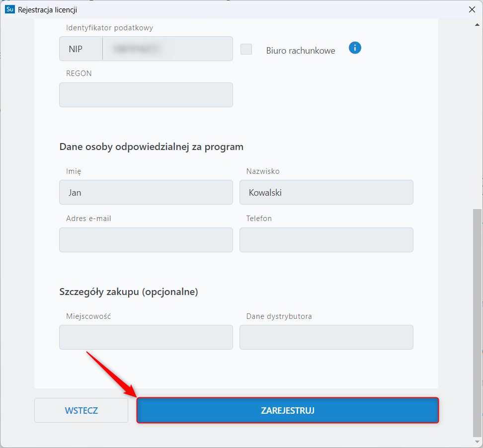Open the NIP identifier type selector
The width and height of the screenshot is (483, 448).
point(81,49)
